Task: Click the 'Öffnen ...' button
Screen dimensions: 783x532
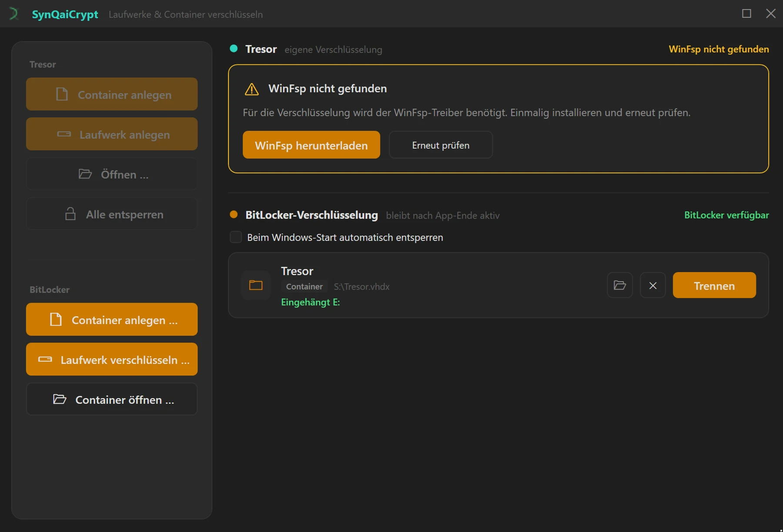Action: tap(112, 174)
